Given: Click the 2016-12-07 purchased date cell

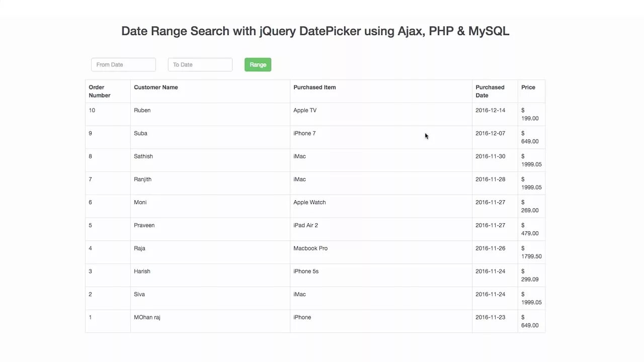Looking at the screenshot, I should point(490,134).
